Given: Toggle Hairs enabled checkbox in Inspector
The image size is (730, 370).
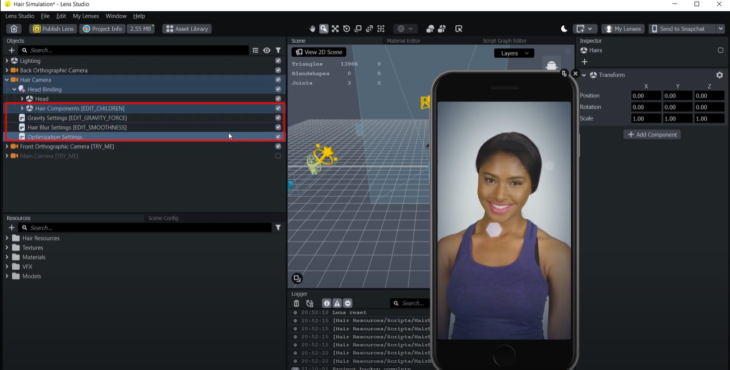Looking at the screenshot, I should (720, 50).
